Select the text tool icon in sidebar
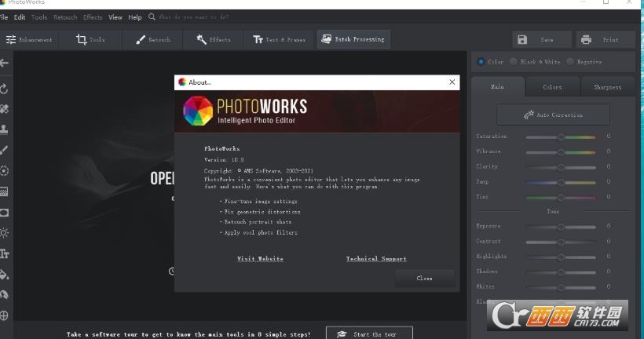This screenshot has height=339, width=644. (5, 253)
